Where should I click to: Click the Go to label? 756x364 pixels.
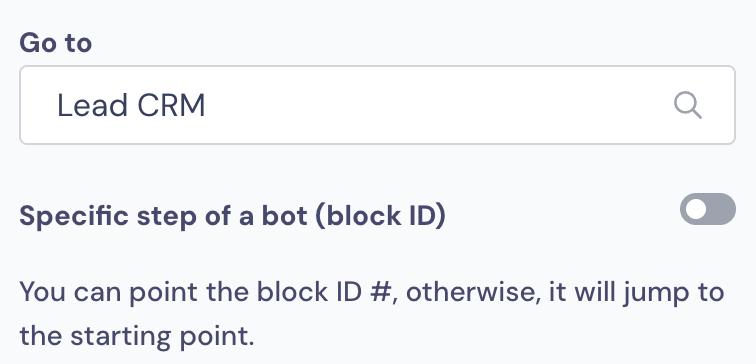tap(55, 43)
